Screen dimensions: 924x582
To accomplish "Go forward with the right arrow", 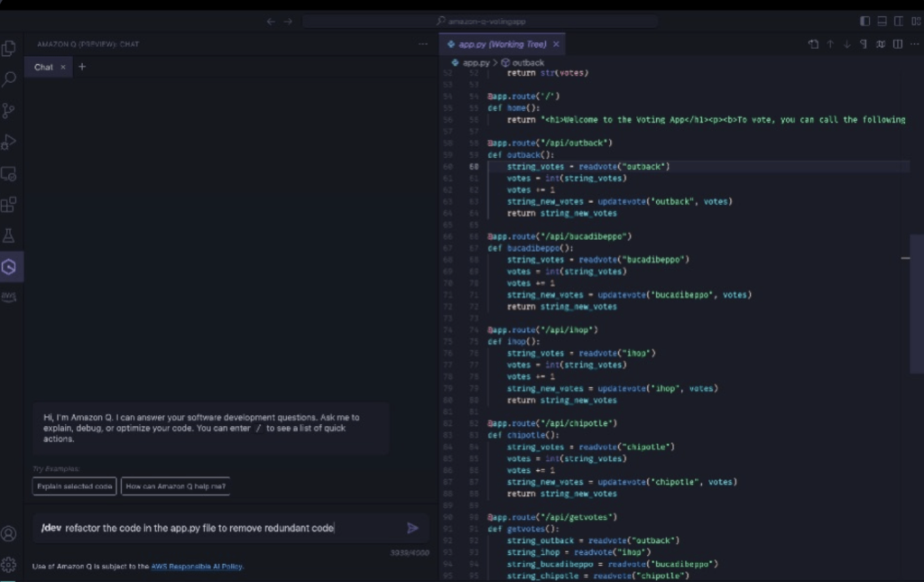I will [288, 22].
